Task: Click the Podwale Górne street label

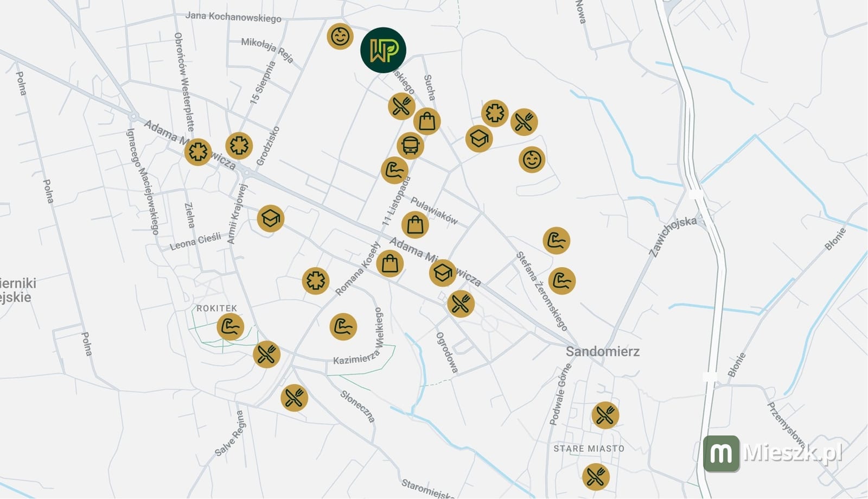Action: (x=560, y=394)
